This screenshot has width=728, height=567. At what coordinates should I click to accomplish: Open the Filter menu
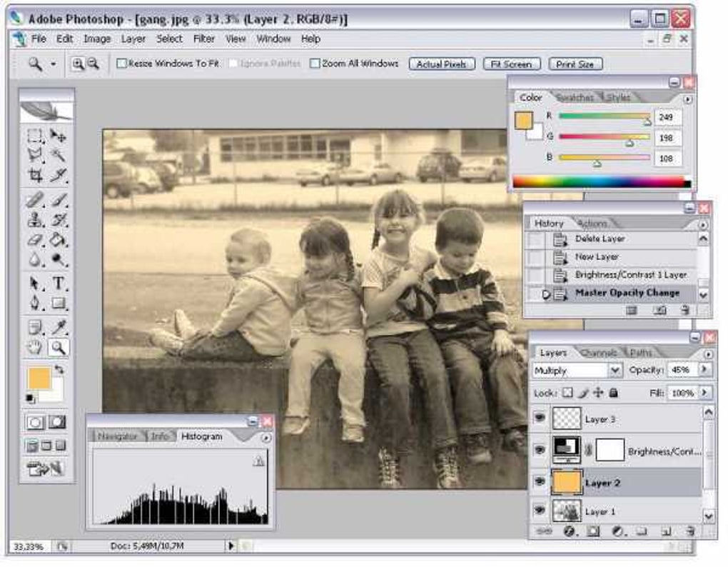[204, 39]
